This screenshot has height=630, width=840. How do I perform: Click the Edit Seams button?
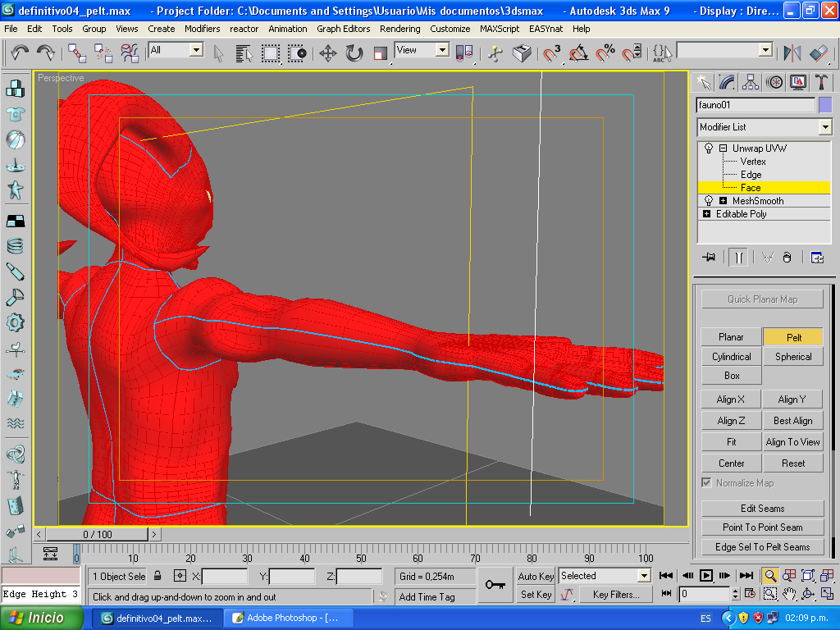(762, 508)
